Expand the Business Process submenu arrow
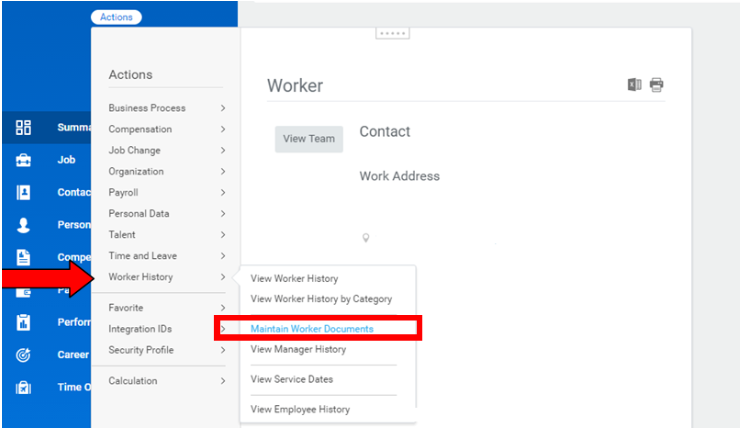Viewport: 742px width, 429px height. pos(223,108)
